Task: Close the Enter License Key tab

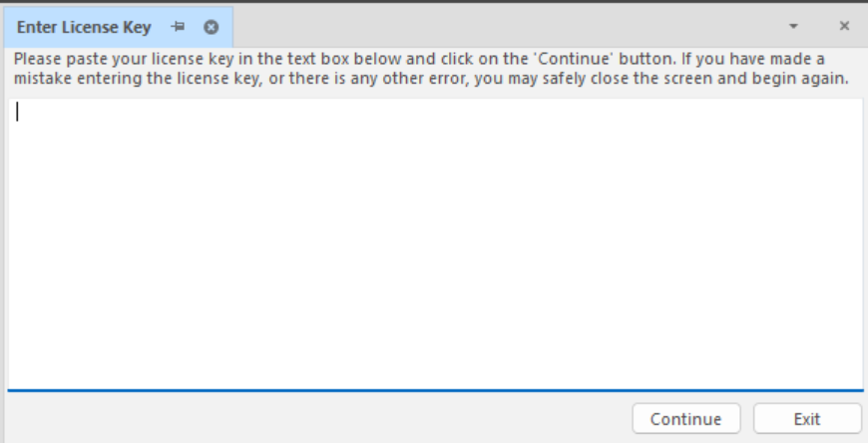Action: (x=211, y=27)
